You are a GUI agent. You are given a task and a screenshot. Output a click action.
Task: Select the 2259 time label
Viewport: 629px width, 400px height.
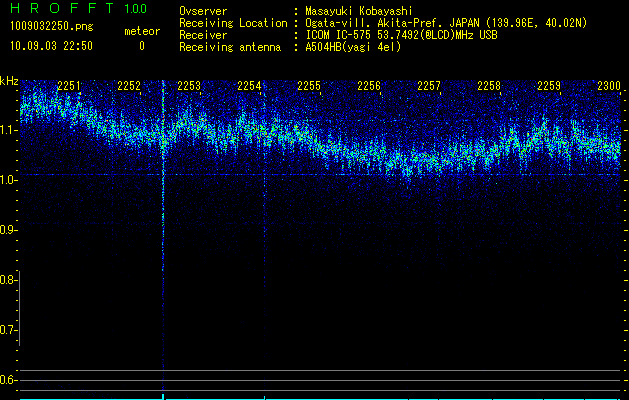coord(549,87)
